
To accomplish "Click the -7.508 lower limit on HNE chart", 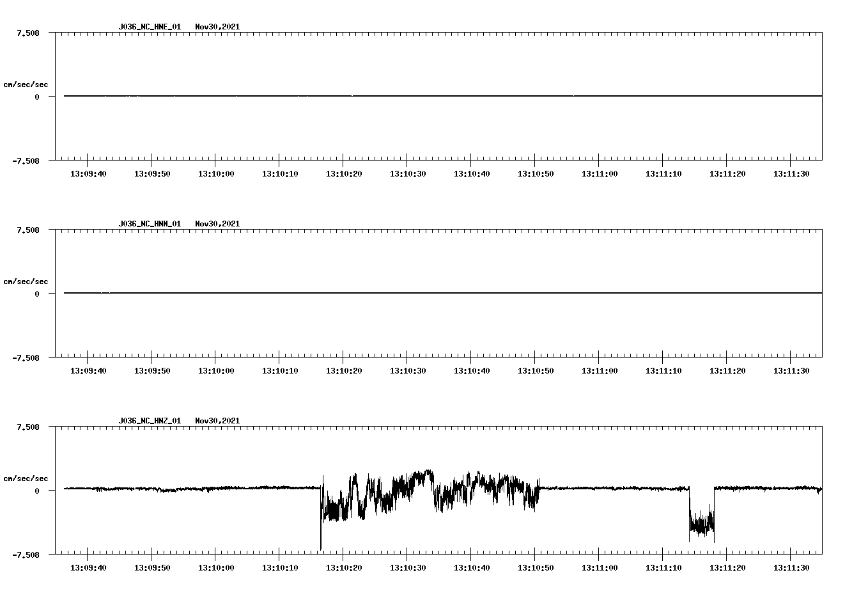I will click(26, 161).
